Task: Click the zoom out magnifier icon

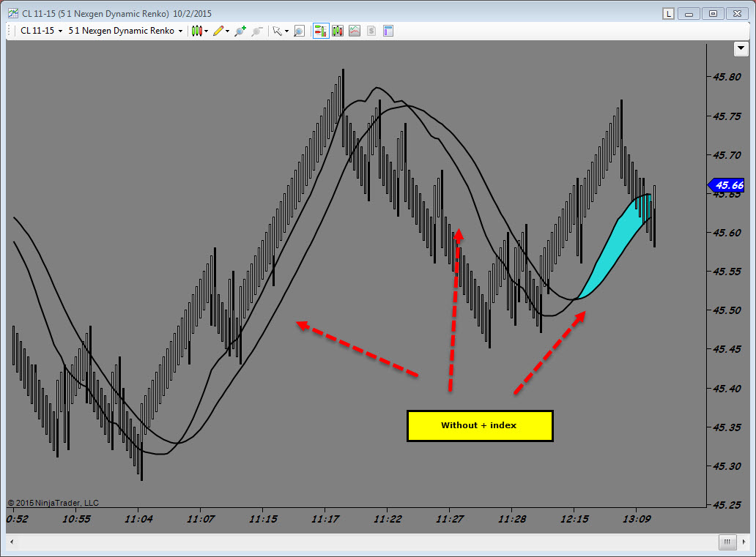Action: tap(257, 31)
